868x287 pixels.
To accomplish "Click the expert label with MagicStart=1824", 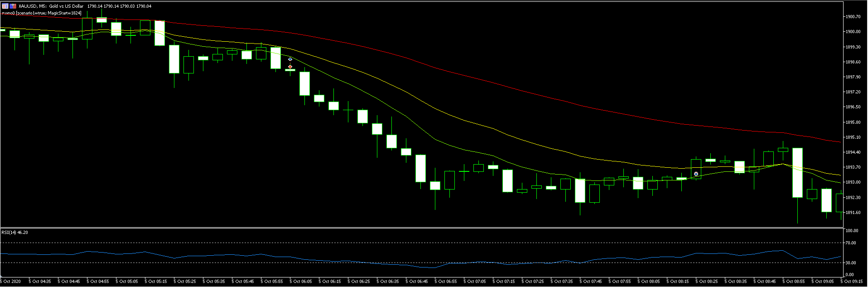I will click(41, 13).
